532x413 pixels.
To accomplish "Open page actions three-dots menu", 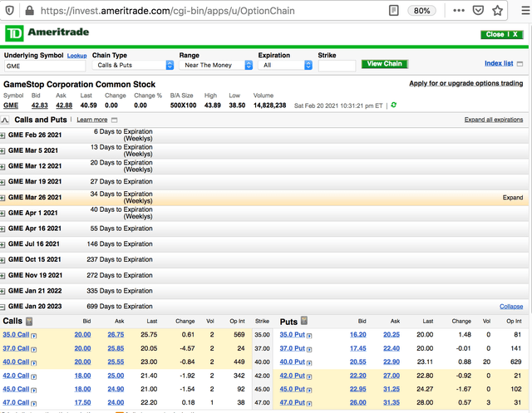I will [459, 11].
